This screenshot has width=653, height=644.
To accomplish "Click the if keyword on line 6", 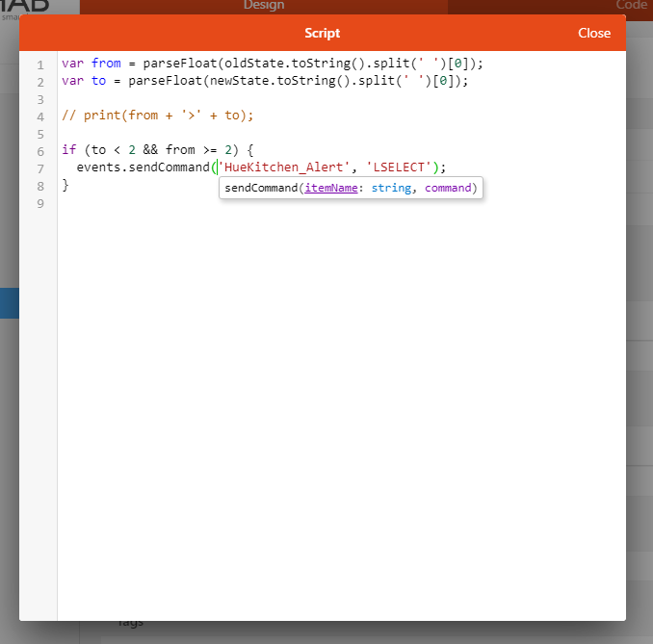I will point(68,150).
